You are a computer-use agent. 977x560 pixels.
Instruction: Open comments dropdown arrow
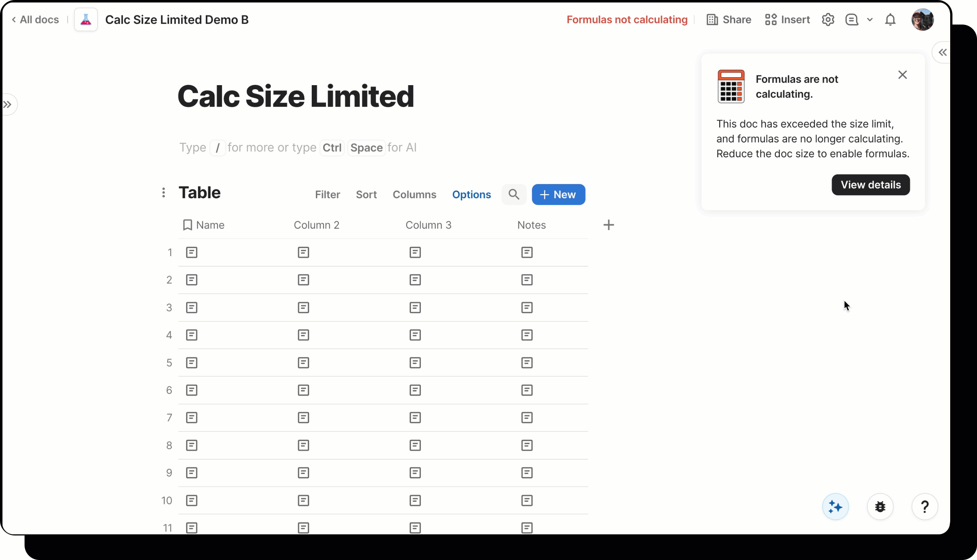(x=869, y=20)
